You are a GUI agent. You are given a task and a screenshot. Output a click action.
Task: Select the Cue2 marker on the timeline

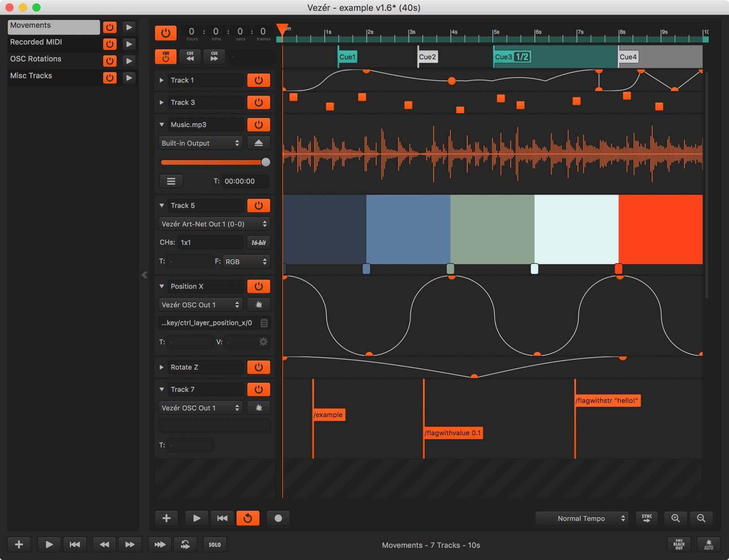coord(427,57)
